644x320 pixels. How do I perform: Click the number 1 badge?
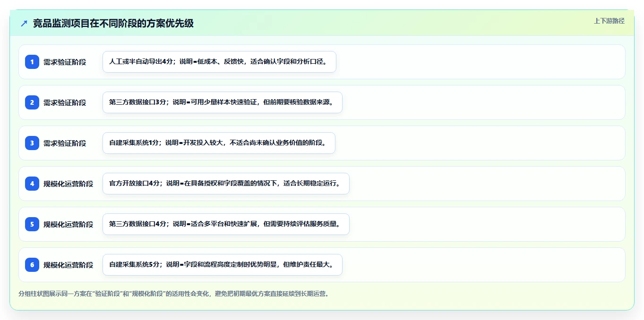[32, 62]
